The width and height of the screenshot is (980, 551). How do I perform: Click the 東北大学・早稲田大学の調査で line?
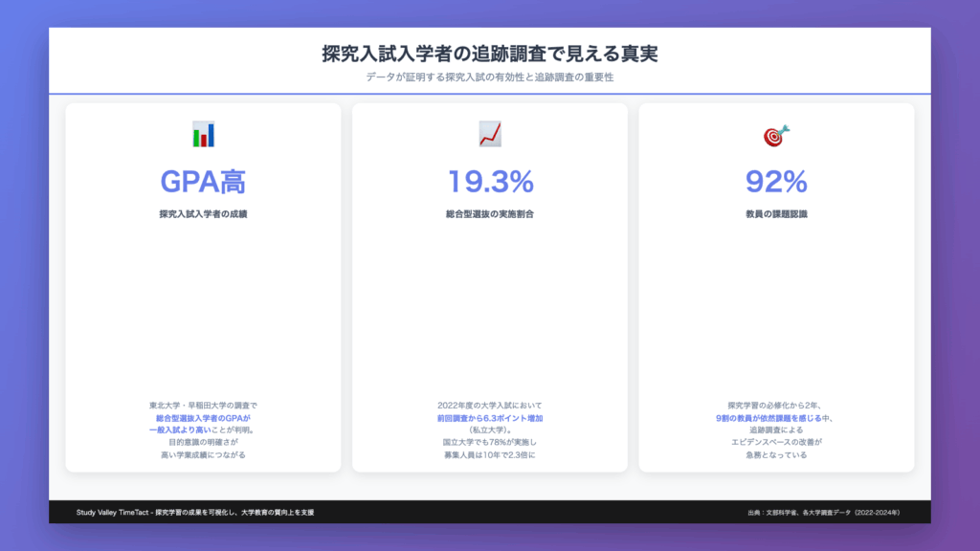click(203, 406)
